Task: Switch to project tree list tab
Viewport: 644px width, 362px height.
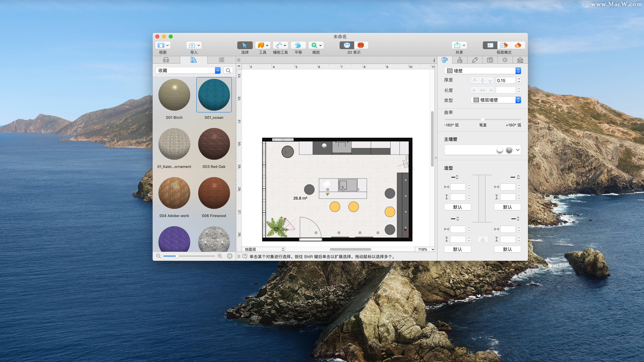Action: [222, 60]
